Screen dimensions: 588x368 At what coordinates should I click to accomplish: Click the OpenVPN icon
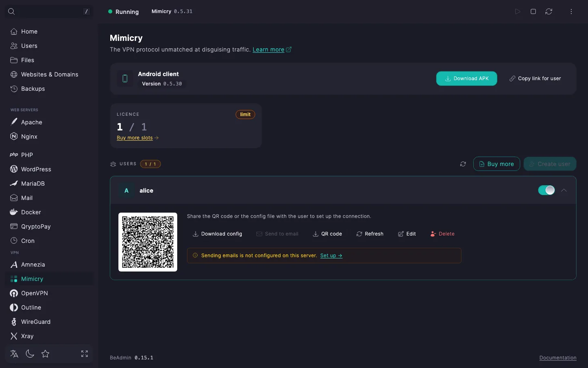(x=14, y=293)
